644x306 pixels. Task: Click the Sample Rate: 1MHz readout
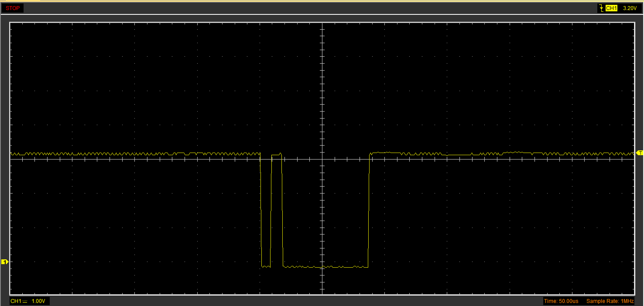[610, 301]
